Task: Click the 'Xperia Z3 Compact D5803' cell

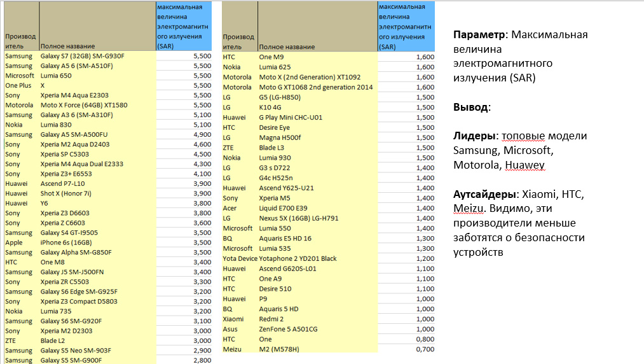Action: pos(98,302)
